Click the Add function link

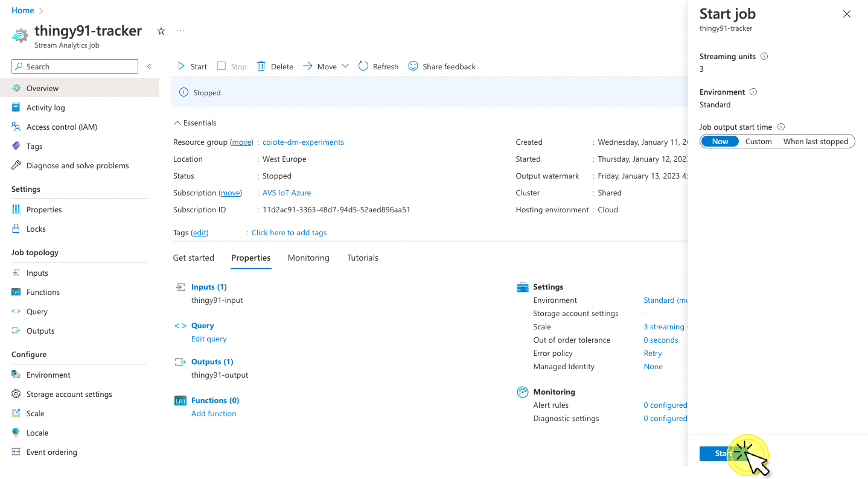pyautogui.click(x=214, y=414)
